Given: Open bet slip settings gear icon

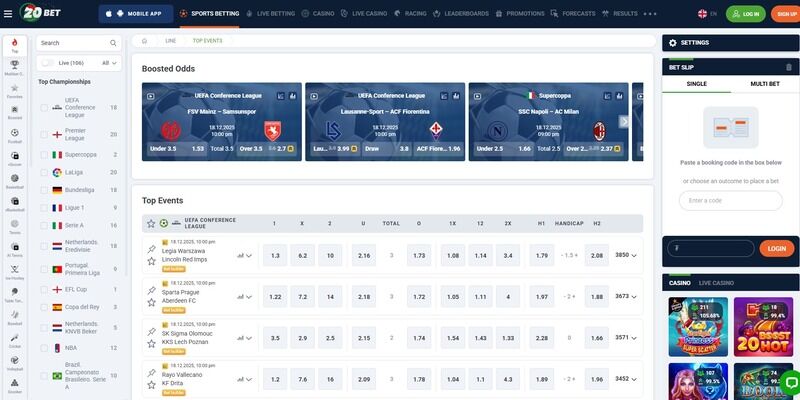Looking at the screenshot, I should pyautogui.click(x=672, y=43).
